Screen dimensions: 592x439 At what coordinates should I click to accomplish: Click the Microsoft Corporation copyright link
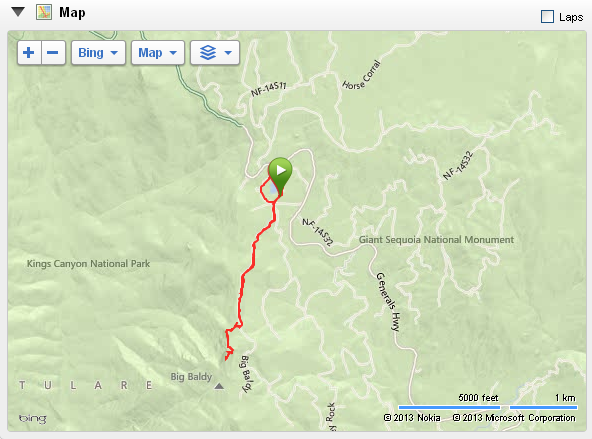[514, 417]
